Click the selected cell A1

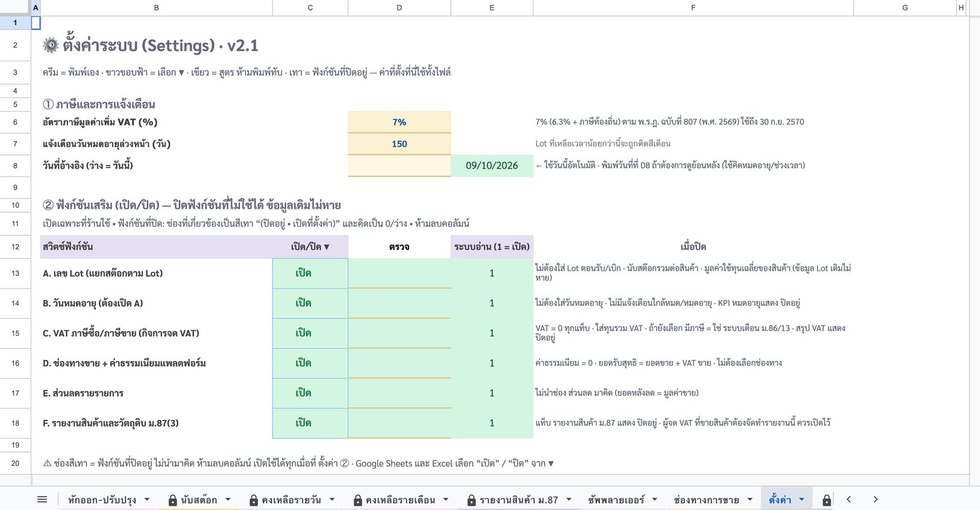click(x=36, y=23)
